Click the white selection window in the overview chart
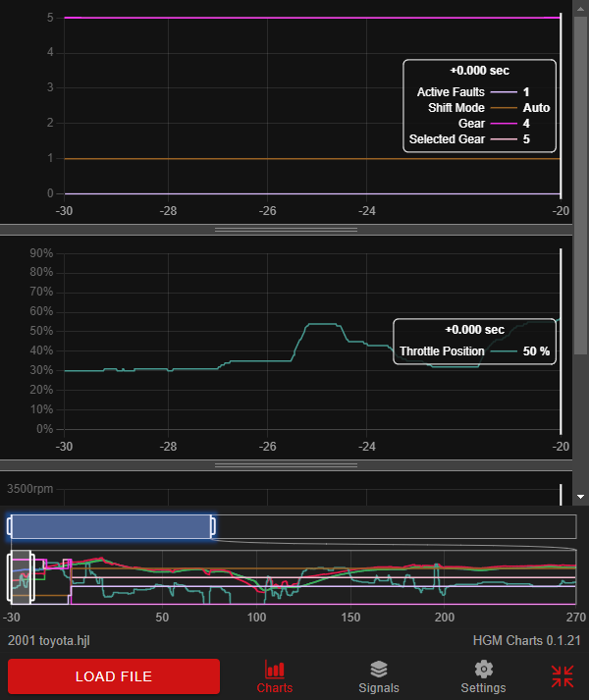The image size is (589, 700). coord(21,577)
